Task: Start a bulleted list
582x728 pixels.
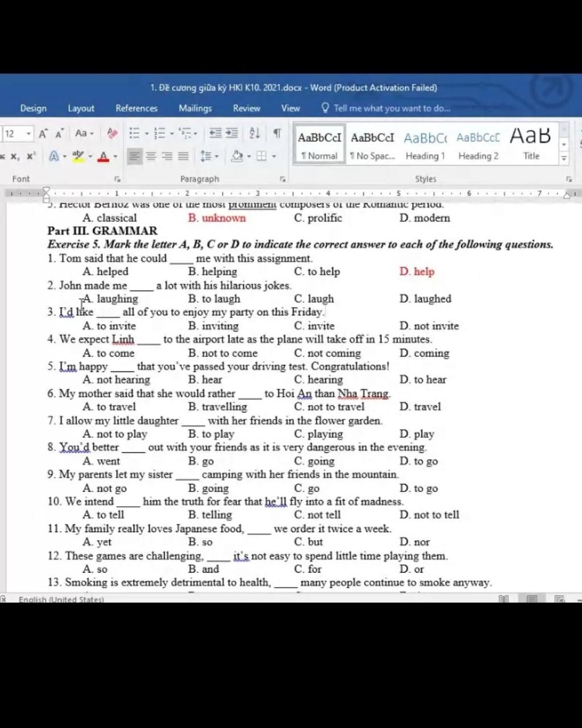Action: click(134, 134)
